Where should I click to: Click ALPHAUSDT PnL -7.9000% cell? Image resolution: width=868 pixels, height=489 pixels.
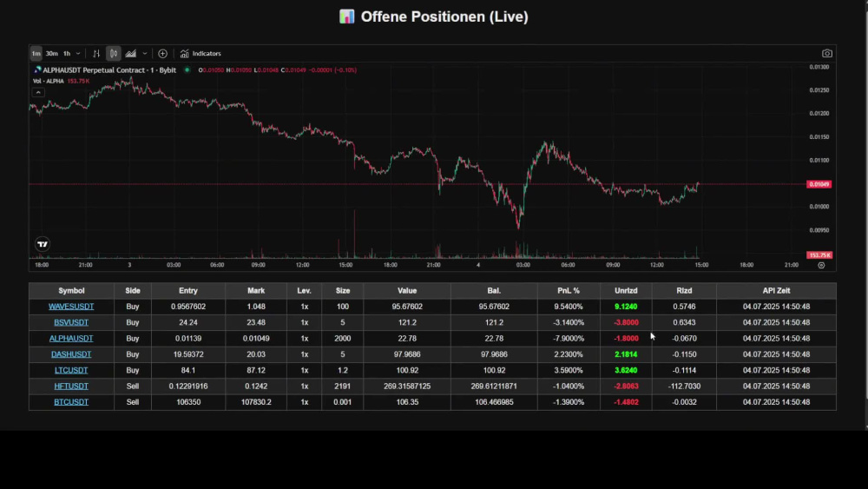[x=569, y=339]
